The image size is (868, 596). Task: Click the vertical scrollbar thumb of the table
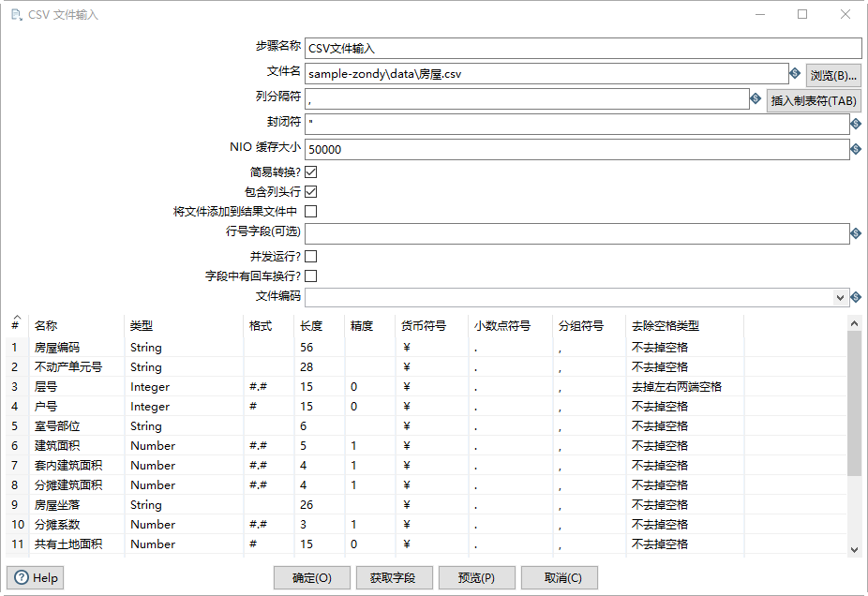pyautogui.click(x=854, y=403)
